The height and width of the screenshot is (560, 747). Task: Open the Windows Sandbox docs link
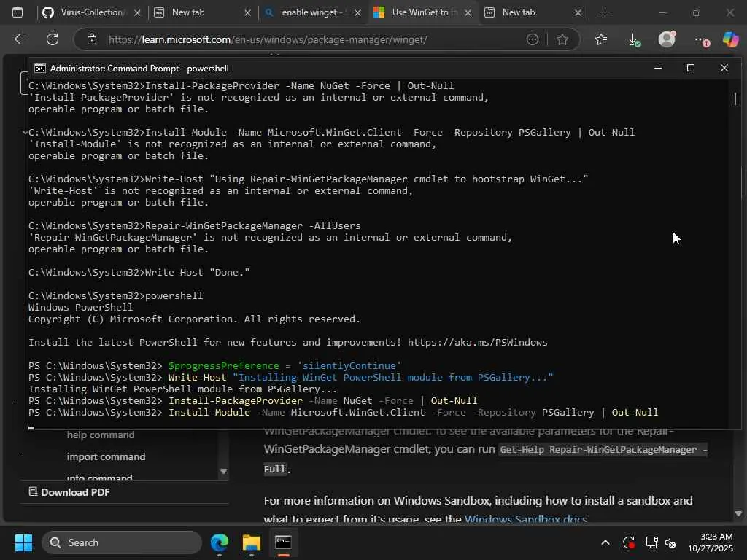coord(526,519)
